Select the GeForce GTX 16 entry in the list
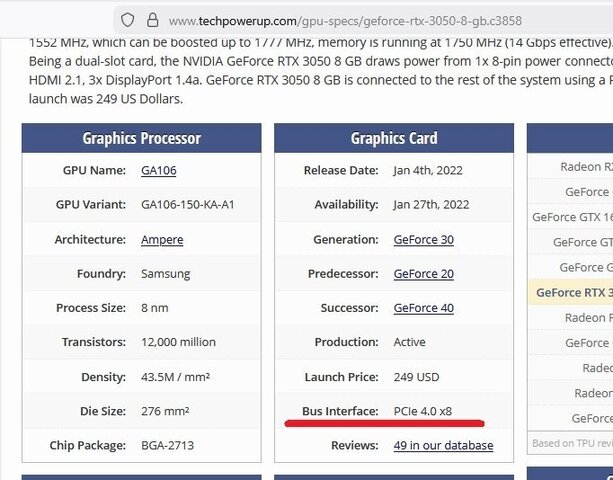This screenshot has height=480, width=613. 572,217
